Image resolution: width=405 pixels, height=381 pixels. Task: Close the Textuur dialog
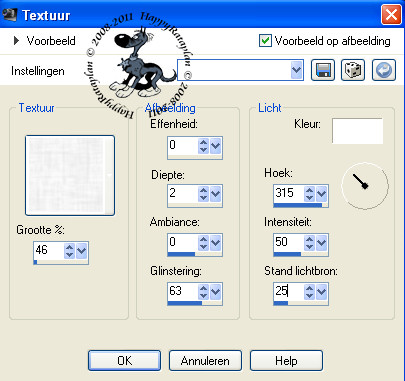tap(391, 15)
